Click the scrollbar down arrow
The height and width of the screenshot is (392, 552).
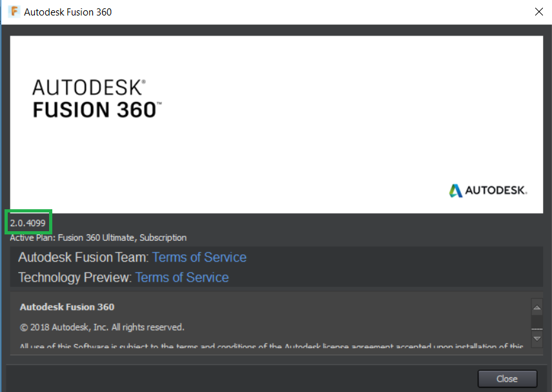pos(537,338)
